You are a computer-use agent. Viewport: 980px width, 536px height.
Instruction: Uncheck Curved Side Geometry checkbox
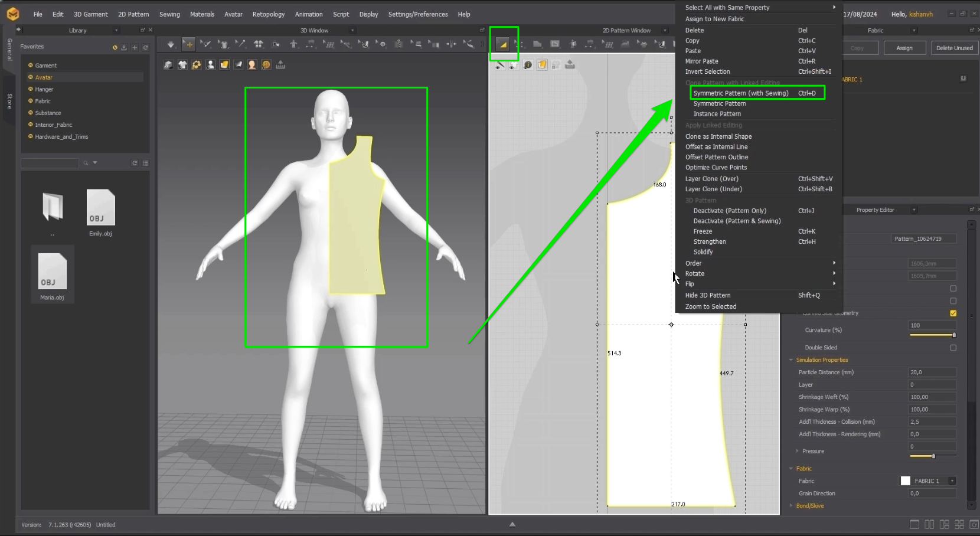point(953,313)
